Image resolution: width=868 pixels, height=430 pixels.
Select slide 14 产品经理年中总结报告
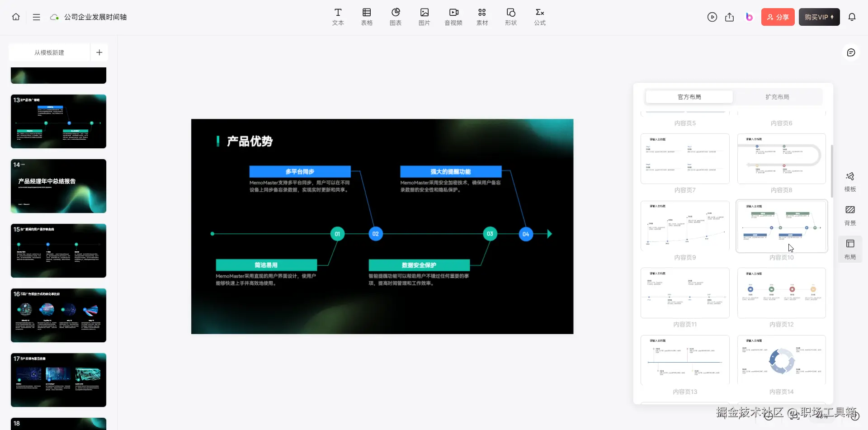coord(59,186)
